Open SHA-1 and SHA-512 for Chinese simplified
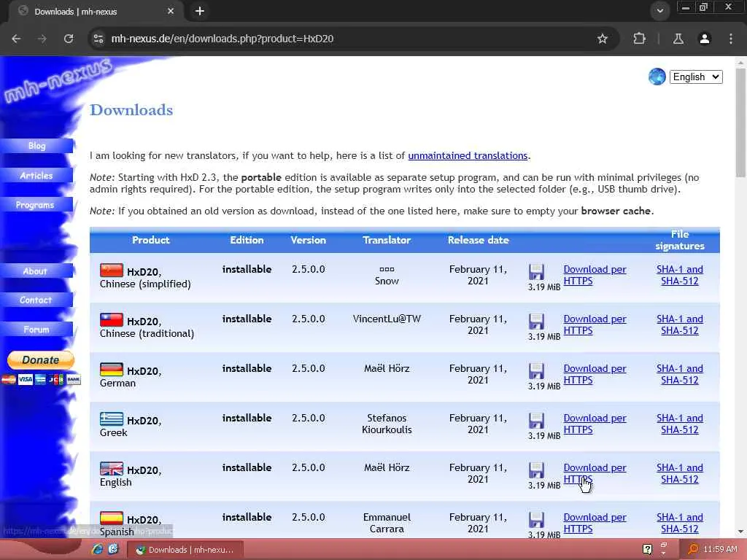Viewport: 747px width, 560px height. tap(680, 275)
